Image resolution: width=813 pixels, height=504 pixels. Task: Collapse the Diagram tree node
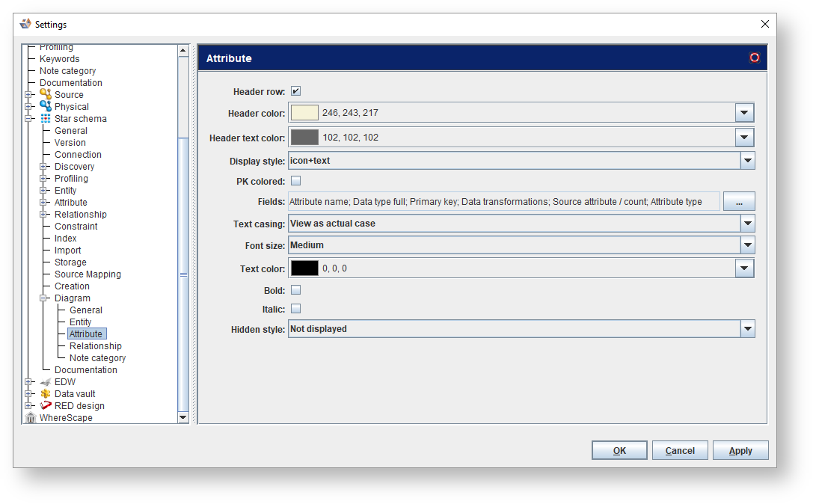point(43,298)
